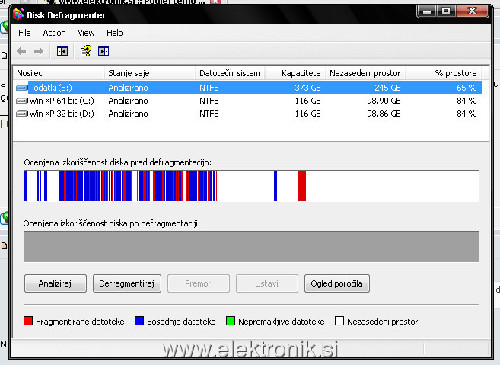Image resolution: width=500 pixels, height=365 pixels.
Task: Click the Disk Defragmenter title bar icon
Action: [18, 15]
